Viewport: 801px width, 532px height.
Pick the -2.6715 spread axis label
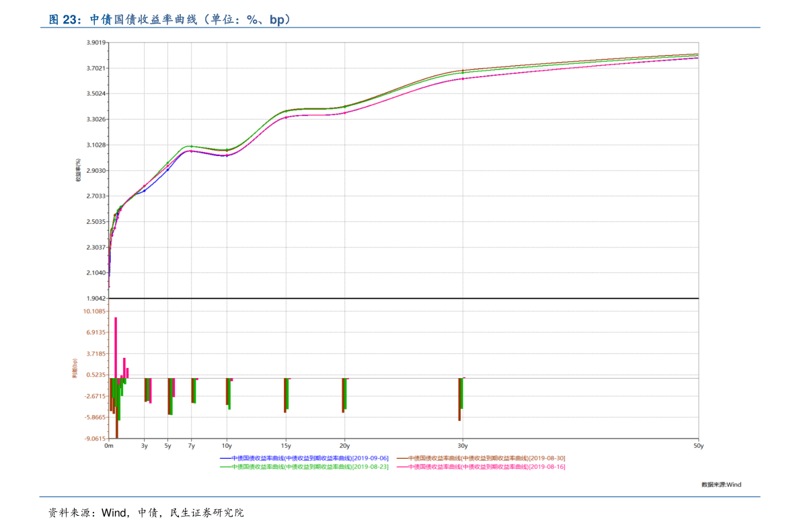click(95, 396)
